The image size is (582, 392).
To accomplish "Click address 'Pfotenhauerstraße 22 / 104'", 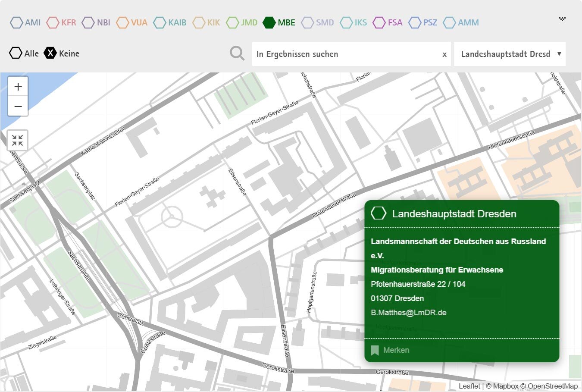I will coord(418,284).
